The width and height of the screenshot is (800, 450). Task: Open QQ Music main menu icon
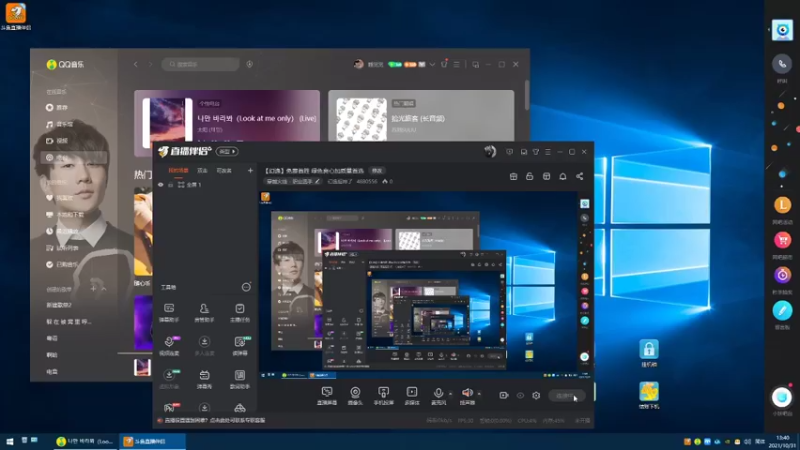(457, 65)
